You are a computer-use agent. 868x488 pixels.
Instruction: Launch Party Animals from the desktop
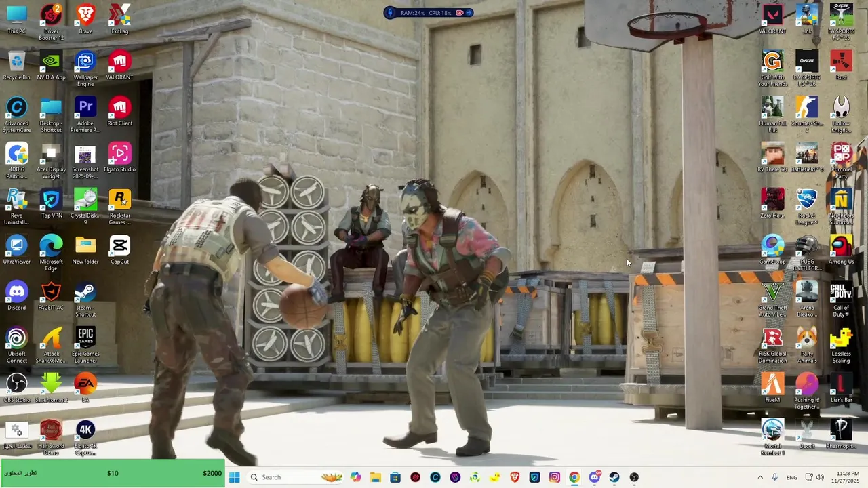point(807,344)
